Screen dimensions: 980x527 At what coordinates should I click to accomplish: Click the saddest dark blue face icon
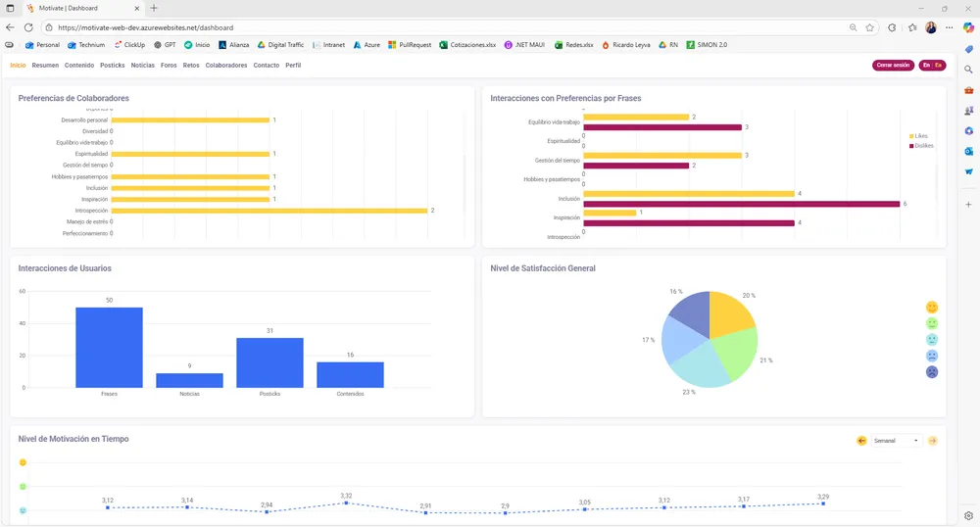point(932,372)
